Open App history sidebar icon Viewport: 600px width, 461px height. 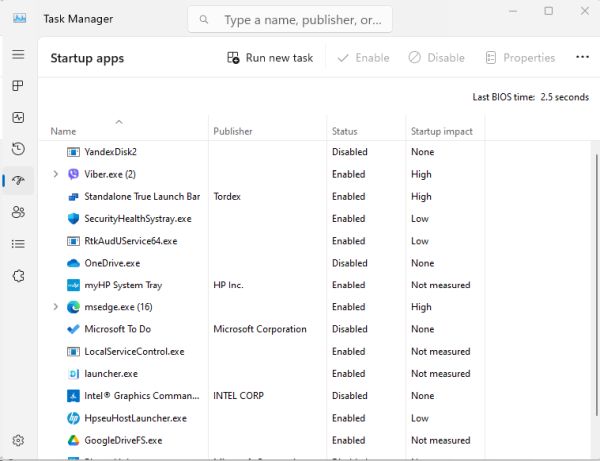[18, 149]
